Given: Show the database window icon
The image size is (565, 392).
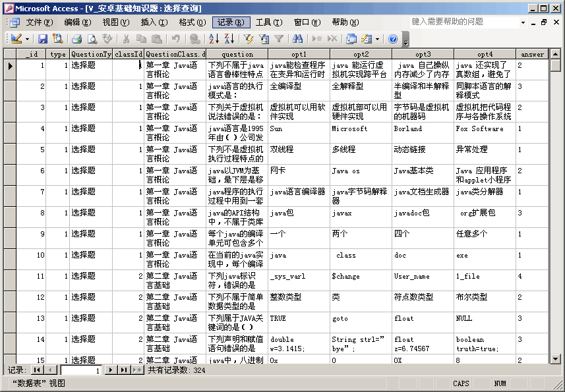Looking at the screenshot, I should pyautogui.click(x=351, y=38).
